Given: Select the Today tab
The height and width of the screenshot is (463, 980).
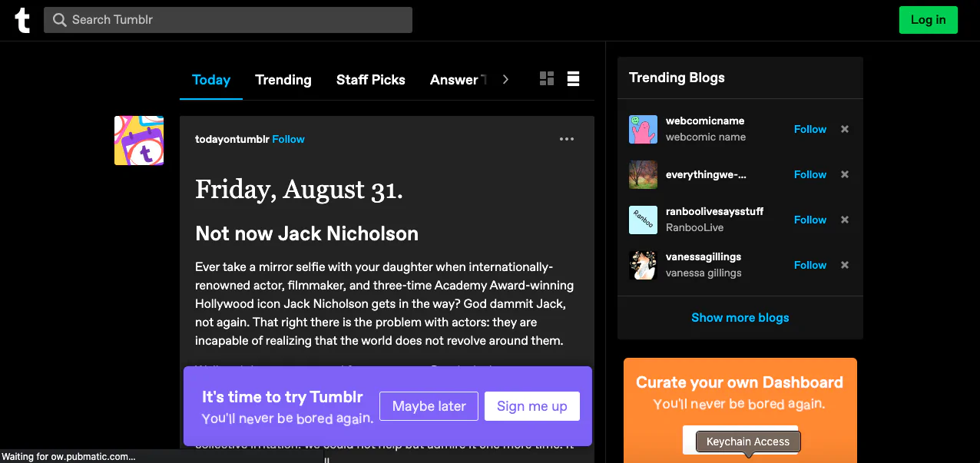Looking at the screenshot, I should (x=211, y=80).
